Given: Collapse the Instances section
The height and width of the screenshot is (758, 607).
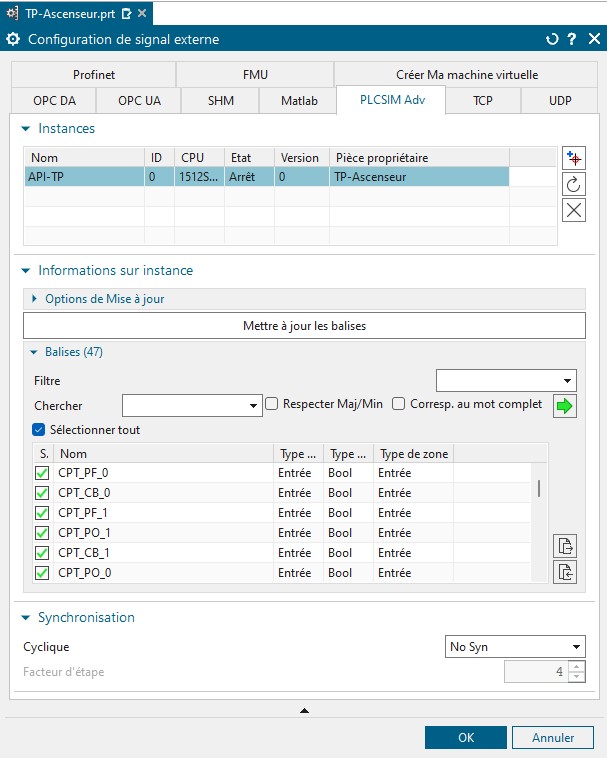Looking at the screenshot, I should coord(26,129).
